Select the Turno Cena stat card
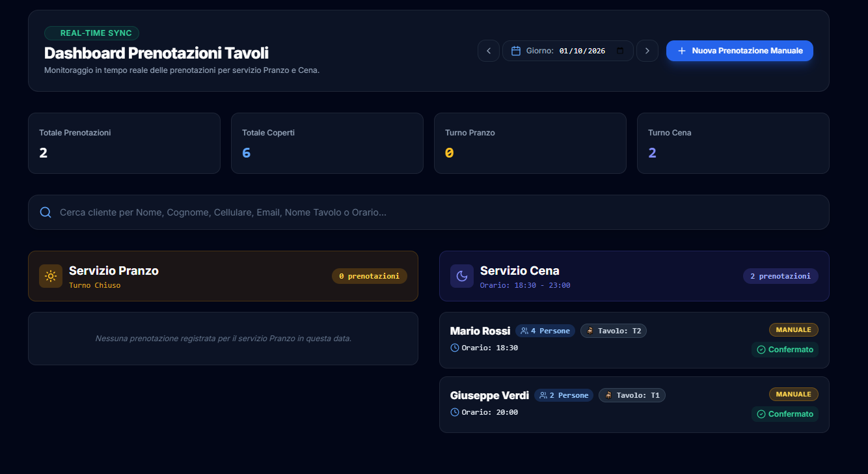Image resolution: width=868 pixels, height=474 pixels. (x=733, y=143)
